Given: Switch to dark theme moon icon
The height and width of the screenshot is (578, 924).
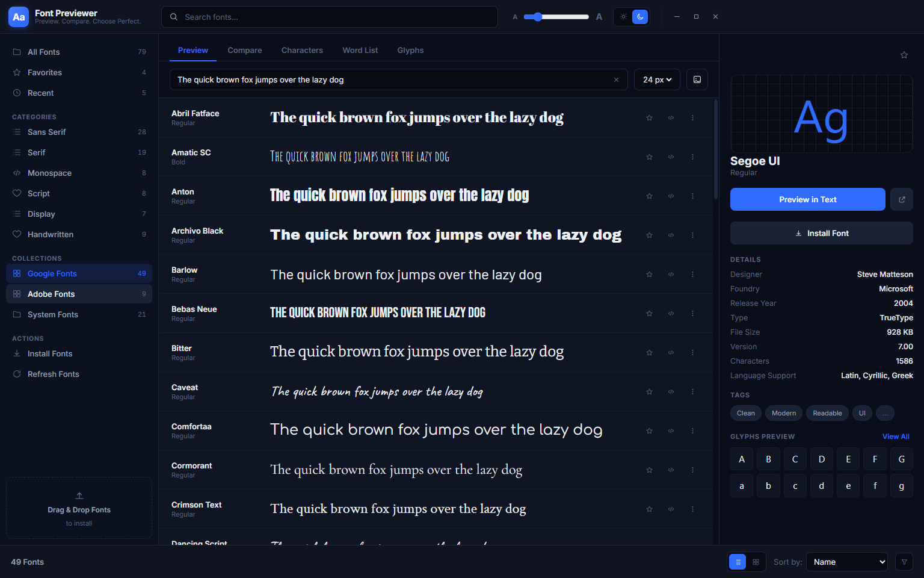Looking at the screenshot, I should click(640, 17).
